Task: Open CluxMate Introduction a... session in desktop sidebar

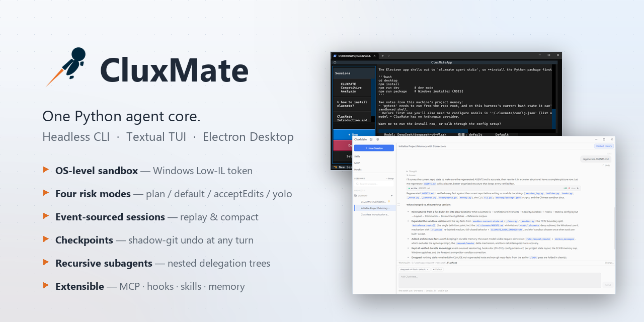Action: 375,214
